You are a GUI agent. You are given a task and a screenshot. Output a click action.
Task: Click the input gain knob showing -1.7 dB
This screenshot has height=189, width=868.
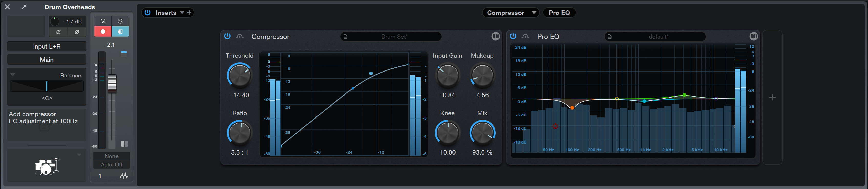pos(54,21)
